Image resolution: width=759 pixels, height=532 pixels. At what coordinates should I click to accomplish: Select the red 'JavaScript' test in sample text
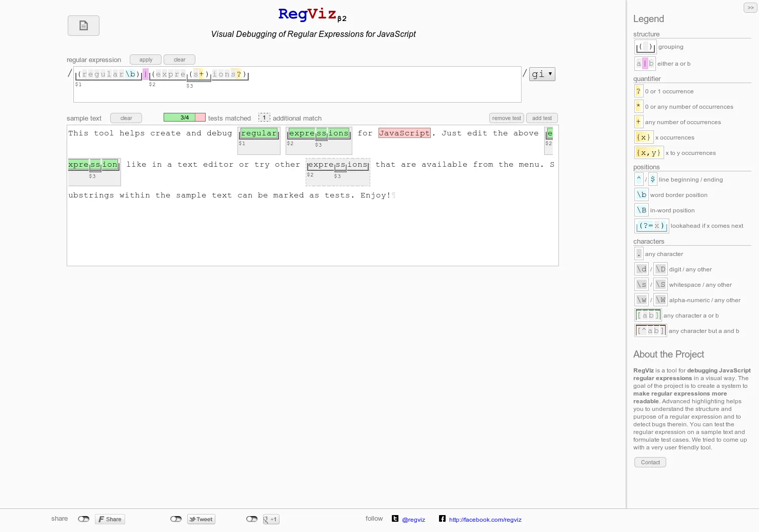(405, 133)
